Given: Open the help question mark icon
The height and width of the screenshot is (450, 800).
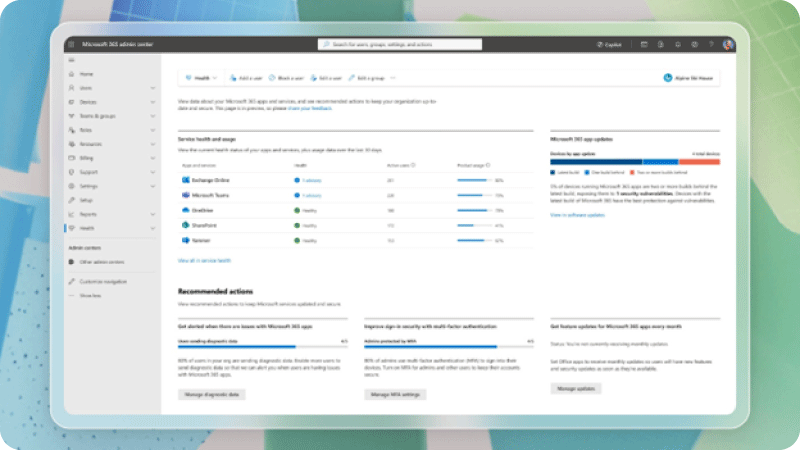Looking at the screenshot, I should click(x=711, y=44).
